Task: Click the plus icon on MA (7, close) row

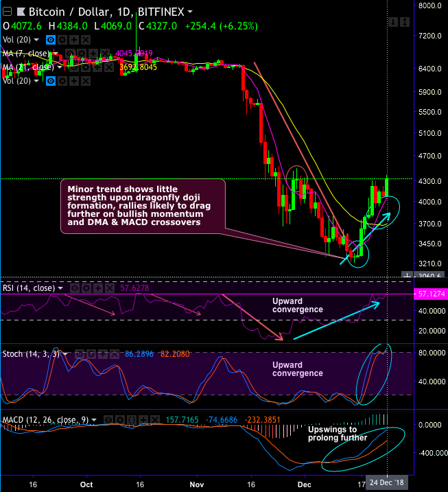Action: 93,54
